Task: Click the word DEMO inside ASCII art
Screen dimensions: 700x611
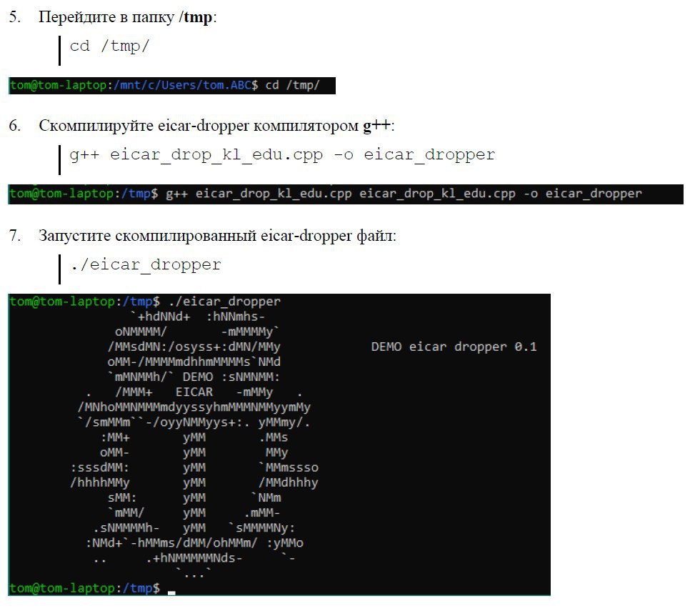Action: 198,377
